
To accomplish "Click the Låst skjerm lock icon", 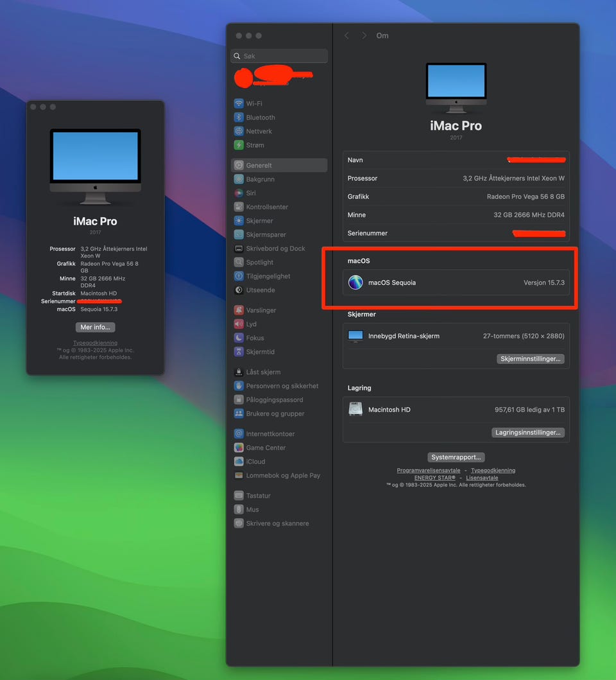I will click(x=239, y=372).
